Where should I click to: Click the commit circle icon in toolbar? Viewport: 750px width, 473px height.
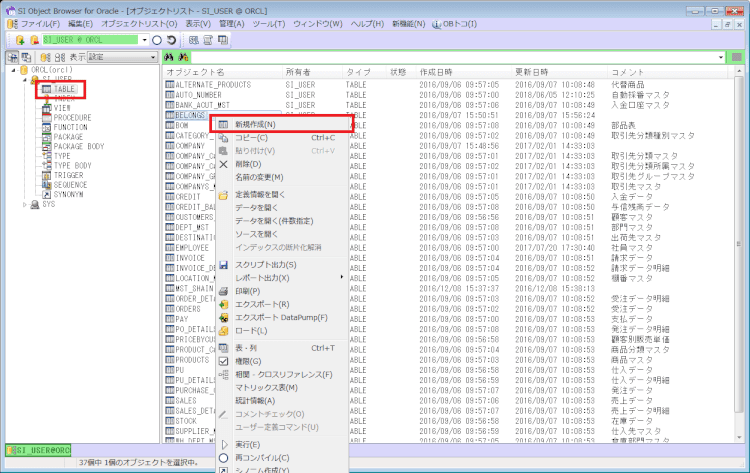coord(157,40)
